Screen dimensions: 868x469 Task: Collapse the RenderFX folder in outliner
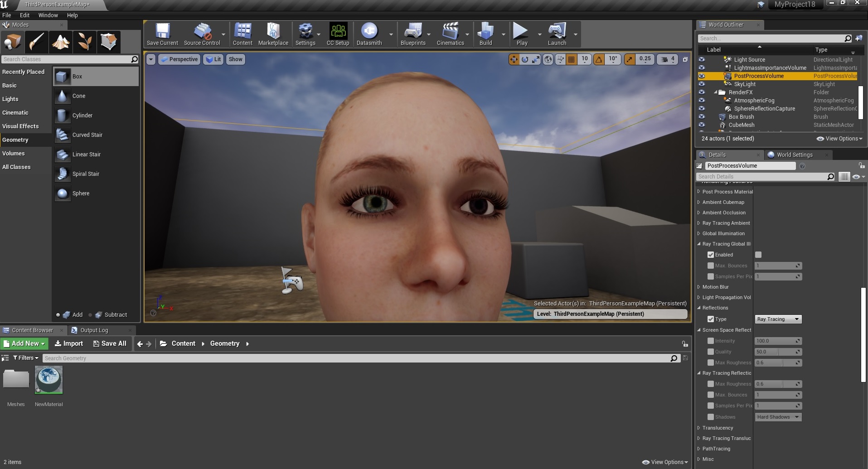coord(716,92)
